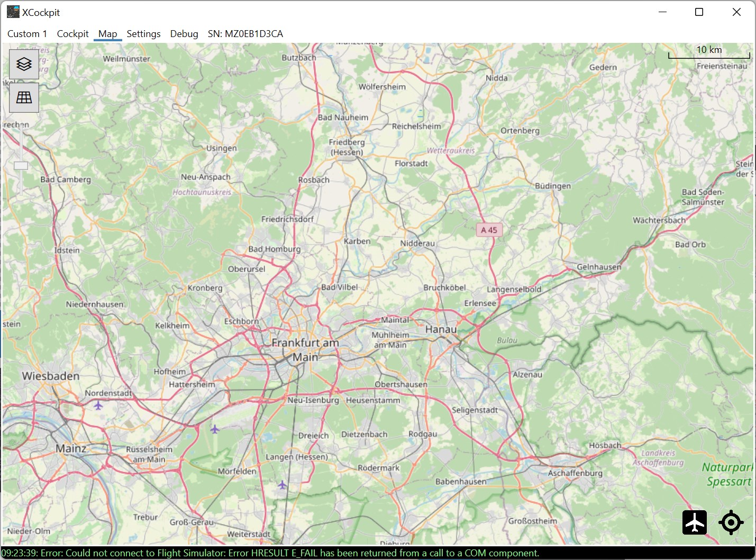This screenshot has height=560, width=756.
Task: Switch to the Cockpit tab
Action: coord(72,34)
